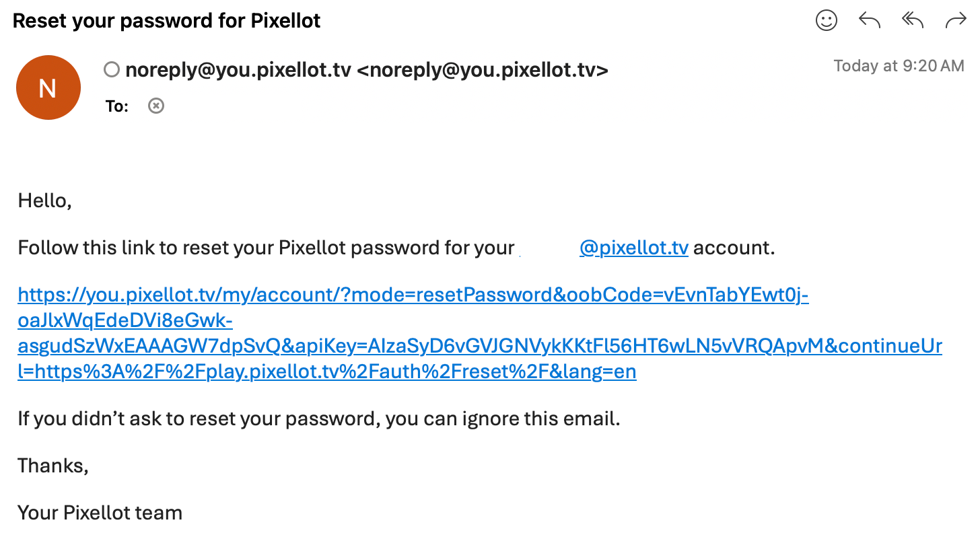The width and height of the screenshot is (980, 537).
Task: Open the password reset link starting with https://you.pixellot.tv
Action: (480, 333)
